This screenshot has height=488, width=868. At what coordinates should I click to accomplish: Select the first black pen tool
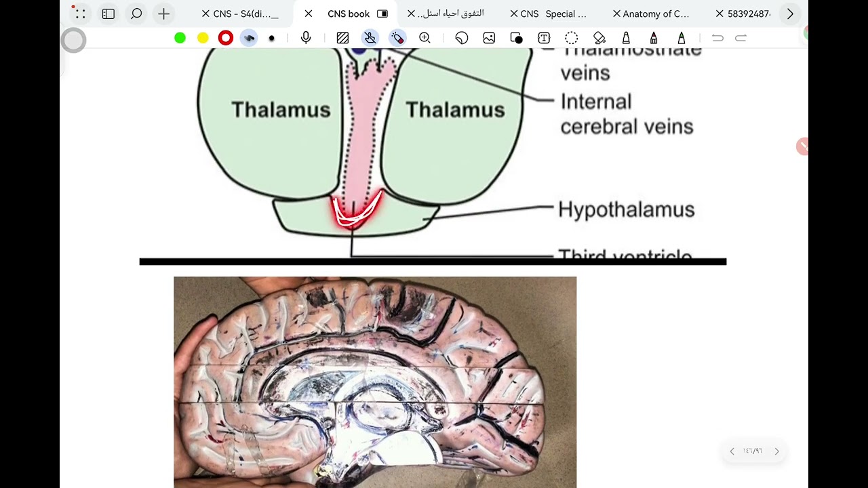click(x=626, y=38)
